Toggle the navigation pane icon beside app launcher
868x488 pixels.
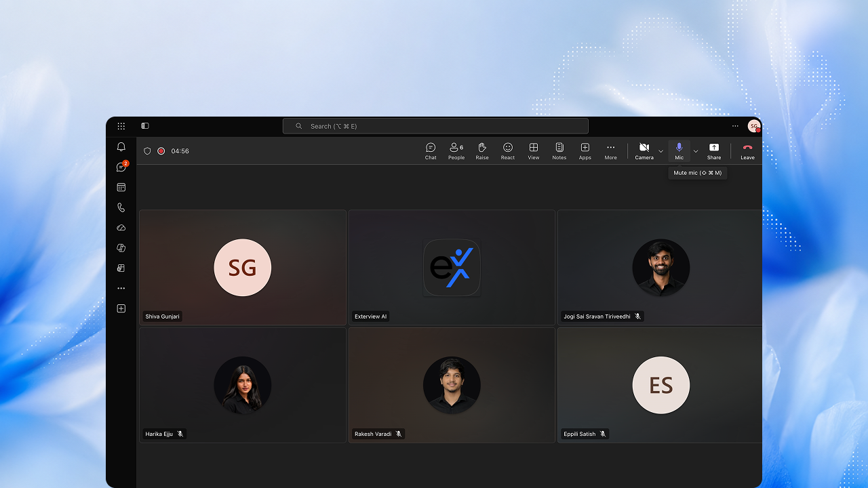click(145, 126)
